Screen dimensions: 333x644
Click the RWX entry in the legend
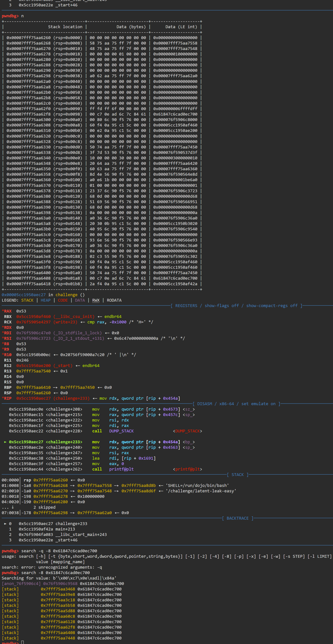click(96, 300)
